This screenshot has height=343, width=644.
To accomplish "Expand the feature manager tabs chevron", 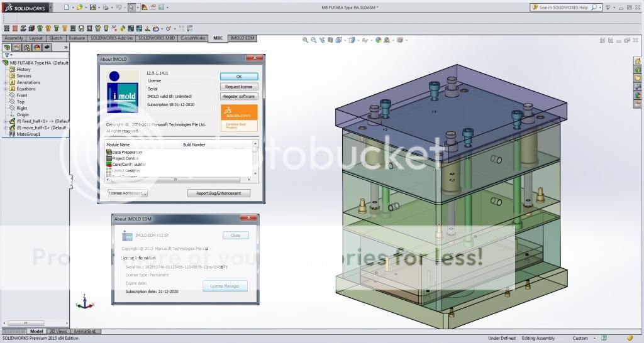I will click(x=65, y=48).
